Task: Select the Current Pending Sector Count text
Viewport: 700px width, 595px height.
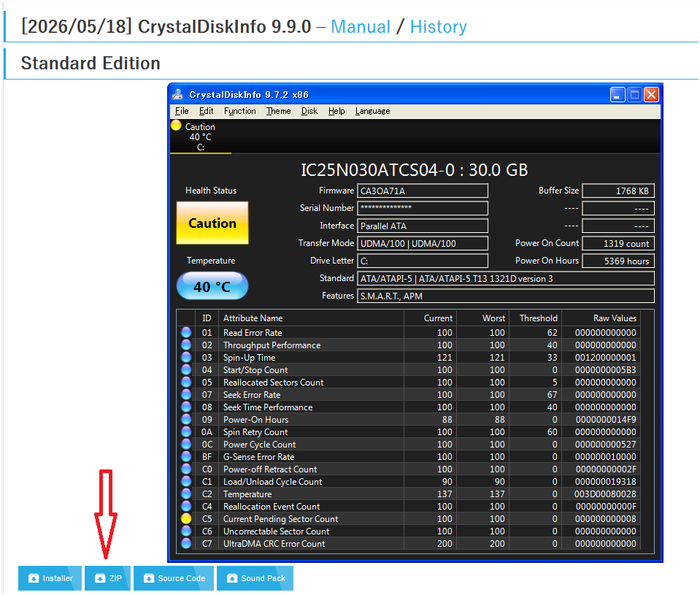Action: (280, 519)
